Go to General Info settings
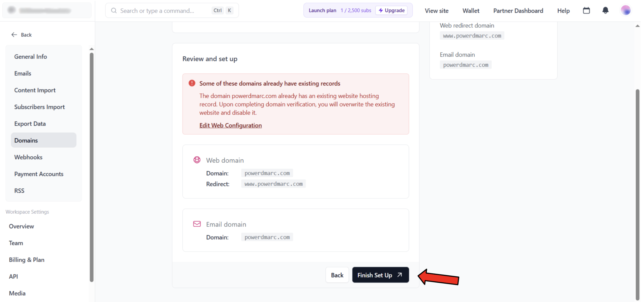The width and height of the screenshot is (644, 302). pyautogui.click(x=44, y=56)
